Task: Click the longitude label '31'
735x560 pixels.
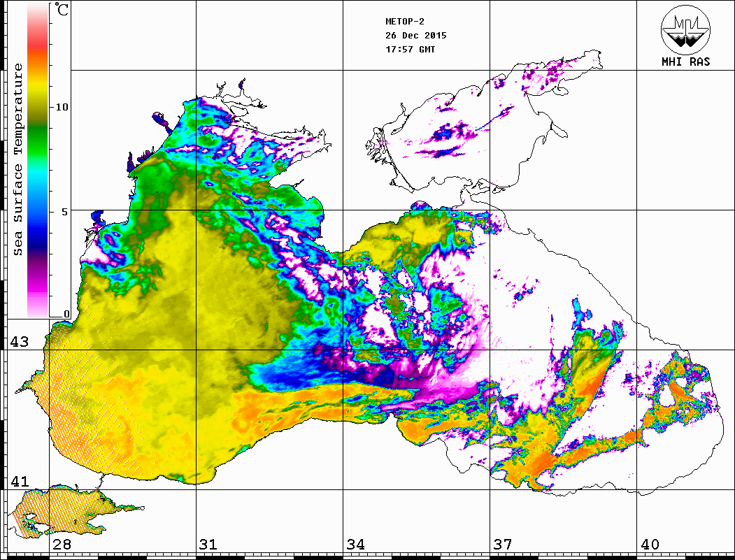Action: (x=208, y=544)
